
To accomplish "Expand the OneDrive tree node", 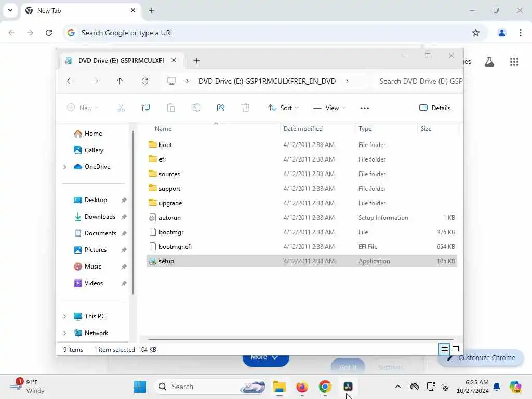I will click(64, 167).
